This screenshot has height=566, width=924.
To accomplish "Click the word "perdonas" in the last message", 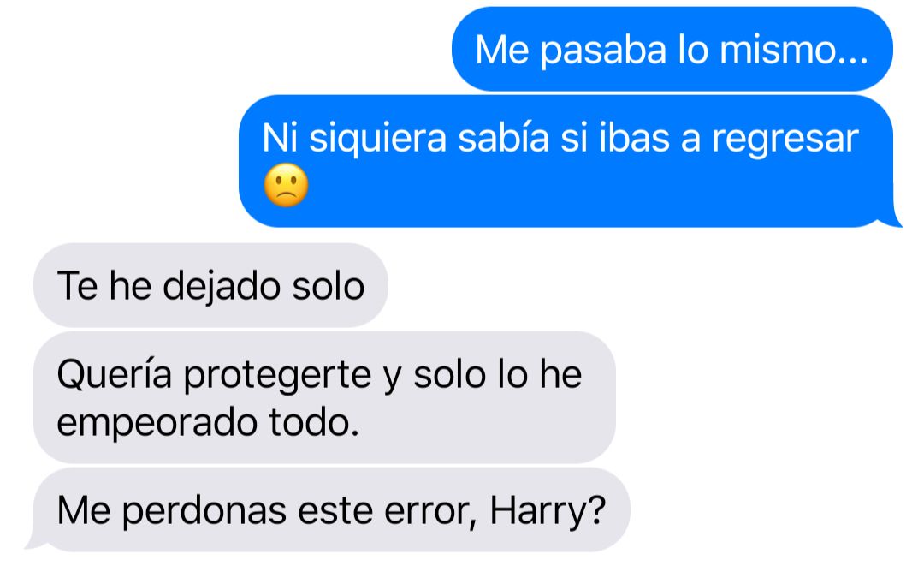I will click(x=204, y=511).
